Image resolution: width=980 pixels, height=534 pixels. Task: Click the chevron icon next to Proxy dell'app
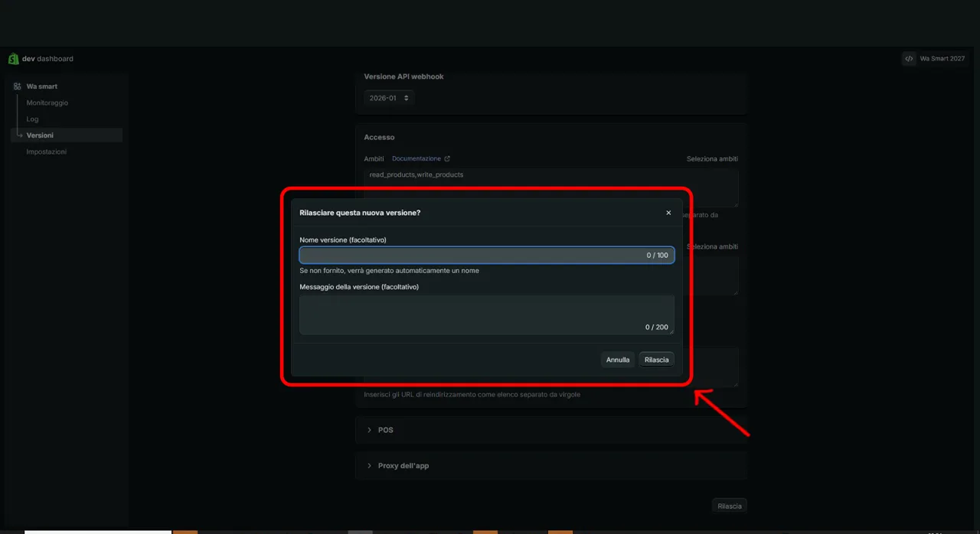(x=370, y=466)
